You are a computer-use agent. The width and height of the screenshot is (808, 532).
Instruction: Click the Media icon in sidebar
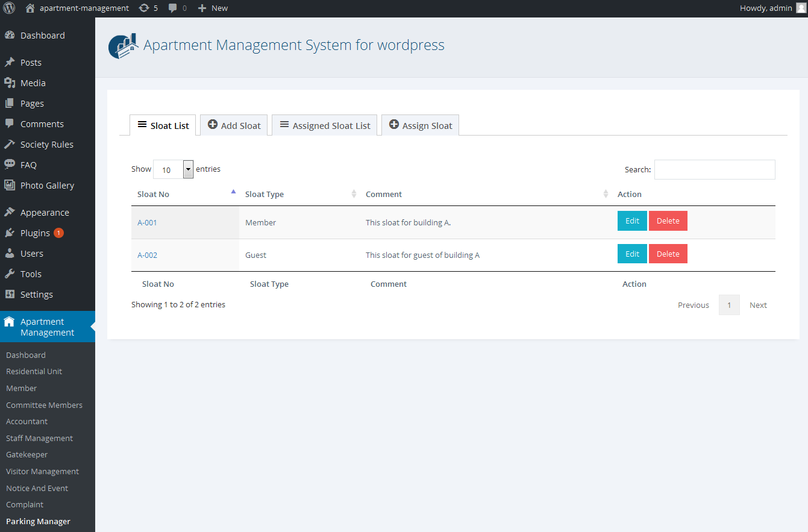tap(10, 83)
